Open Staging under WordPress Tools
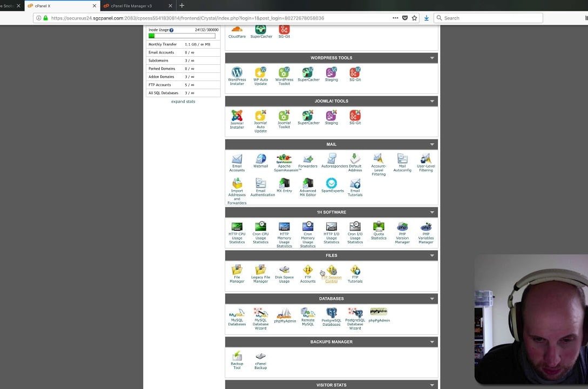This screenshot has height=389, width=588. 332,74
